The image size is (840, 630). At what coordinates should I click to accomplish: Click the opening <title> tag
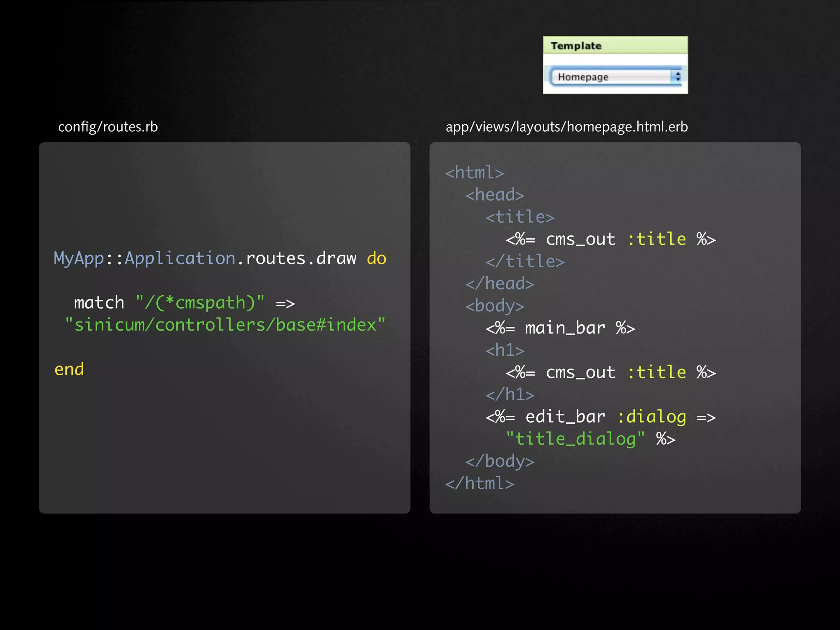(x=520, y=217)
